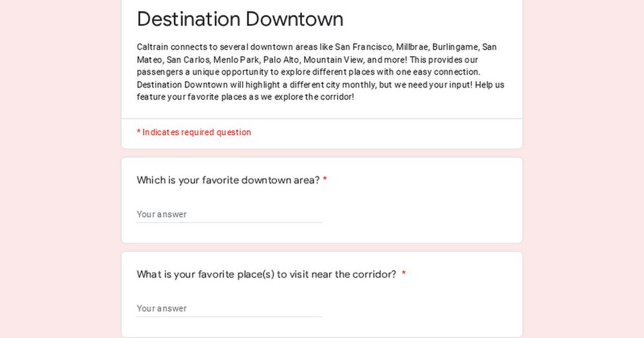The height and width of the screenshot is (338, 644).
Task: Click 'San Francisco' in the form description
Action: (363, 47)
